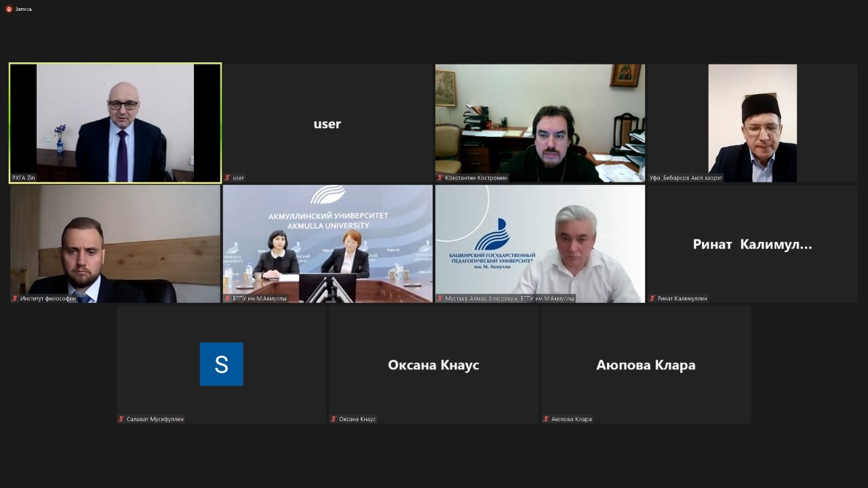
Task: Select Константин Костромин's video tile
Action: (540, 122)
